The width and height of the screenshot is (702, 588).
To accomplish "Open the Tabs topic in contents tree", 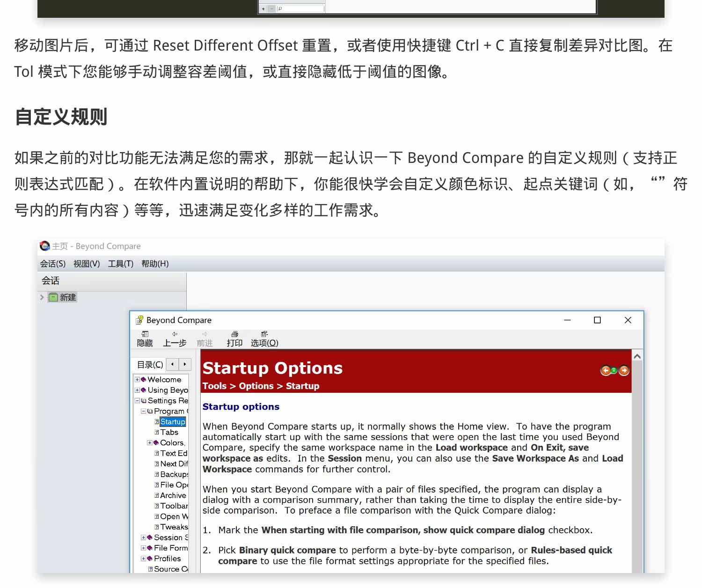I will point(169,432).
